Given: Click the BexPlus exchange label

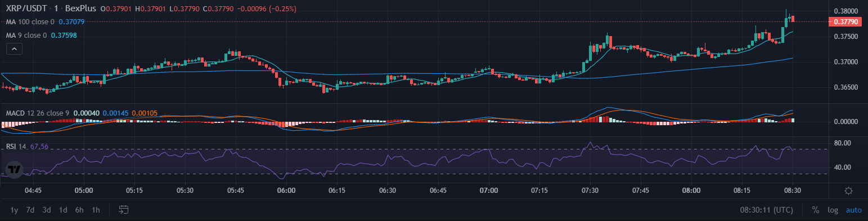Looking at the screenshot, I should [81, 9].
